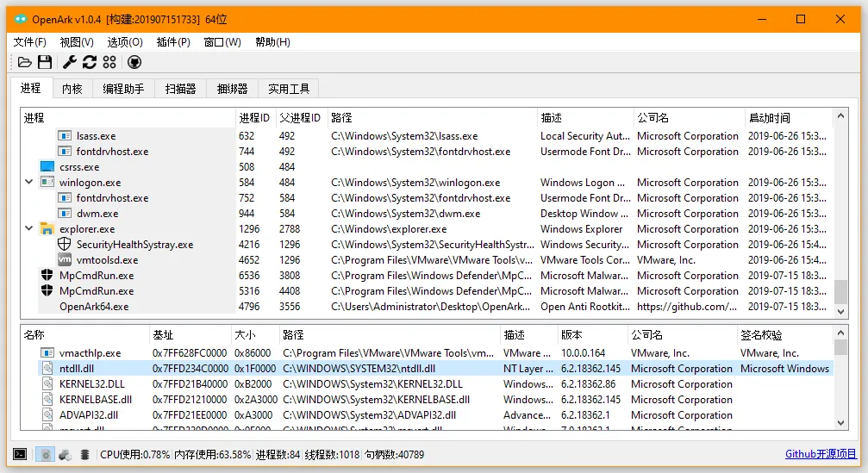Click the save floppy disk icon

(45, 62)
